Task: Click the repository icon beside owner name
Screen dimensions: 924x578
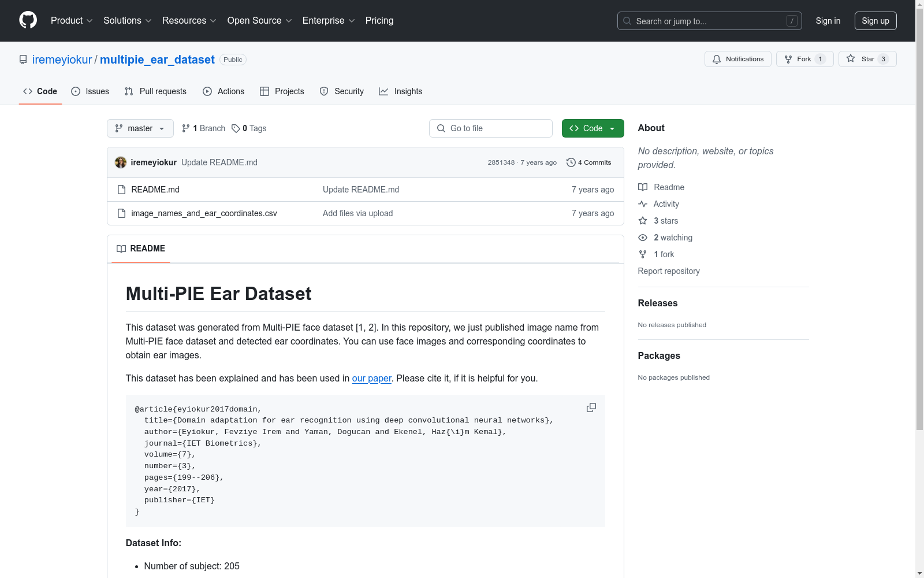Action: [23, 60]
